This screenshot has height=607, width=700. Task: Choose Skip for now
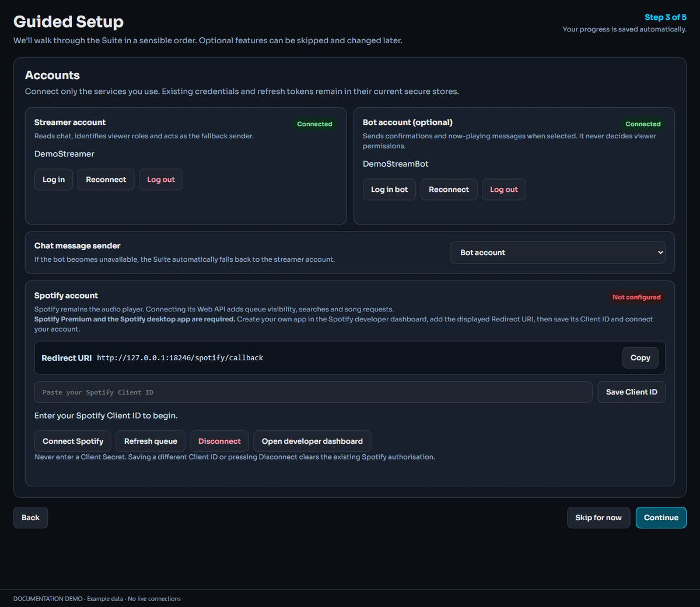click(x=598, y=518)
